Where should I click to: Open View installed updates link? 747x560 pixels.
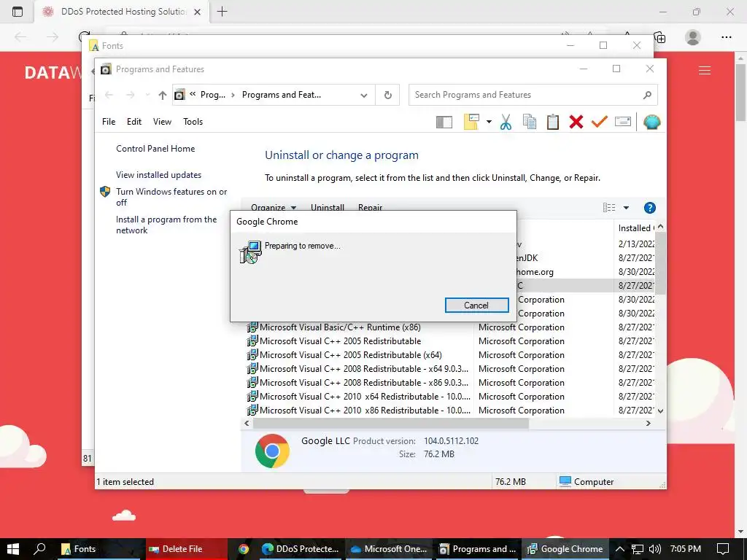pos(158,175)
